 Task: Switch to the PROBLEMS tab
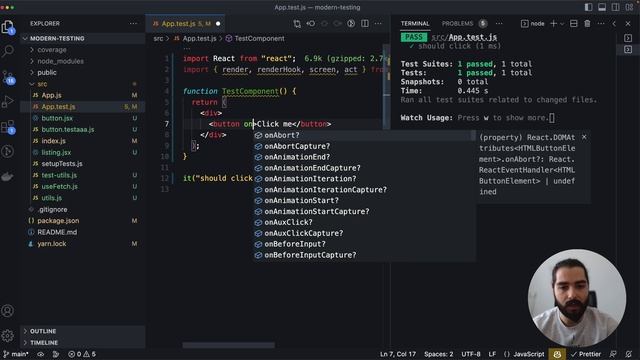457,24
